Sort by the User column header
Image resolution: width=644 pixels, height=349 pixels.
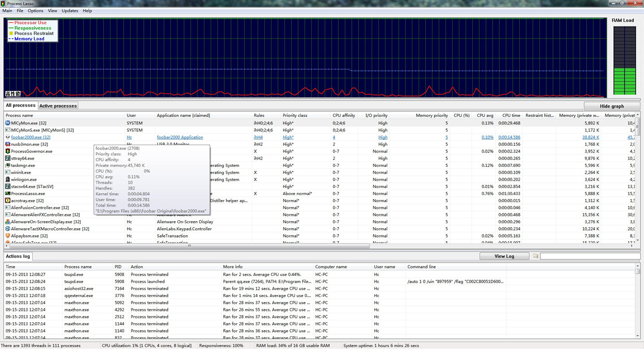[x=140, y=115]
